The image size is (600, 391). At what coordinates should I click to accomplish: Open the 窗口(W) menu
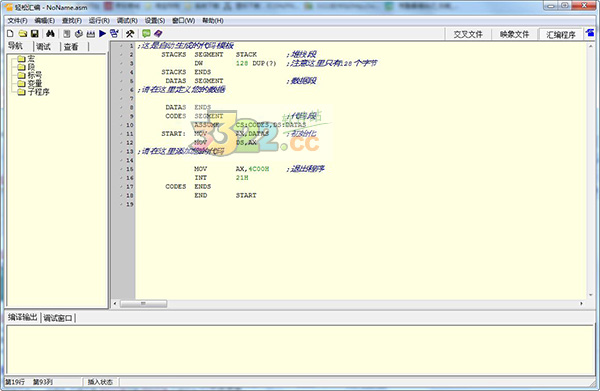pos(183,21)
